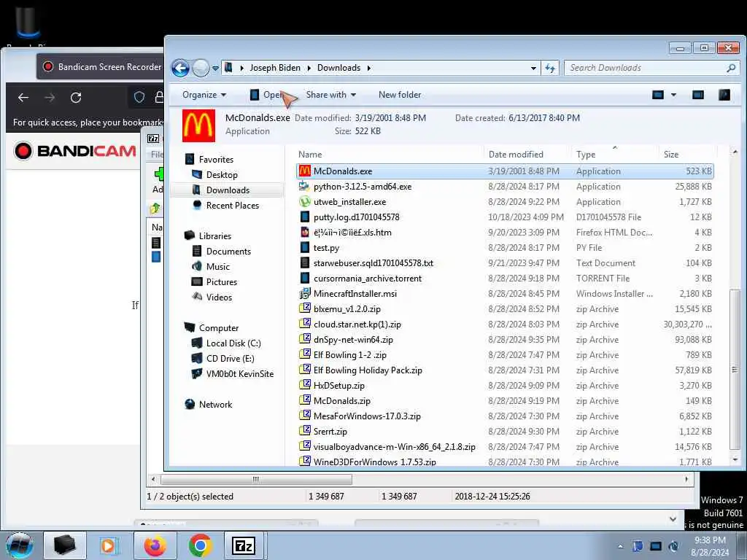This screenshot has height=560, width=747.
Task: Select MinecraftInstaller.msi file icon
Action: [x=304, y=294]
